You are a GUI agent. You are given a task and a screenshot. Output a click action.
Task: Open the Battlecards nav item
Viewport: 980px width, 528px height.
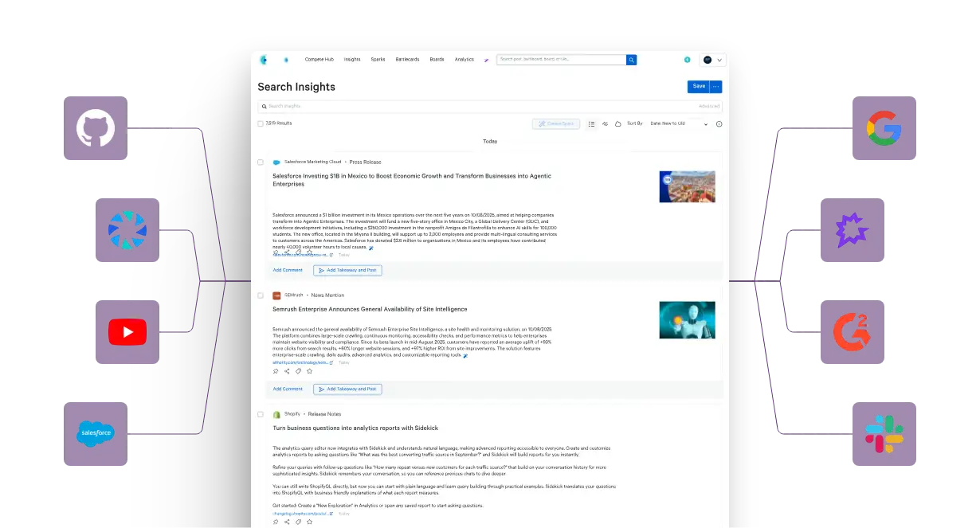tap(407, 60)
